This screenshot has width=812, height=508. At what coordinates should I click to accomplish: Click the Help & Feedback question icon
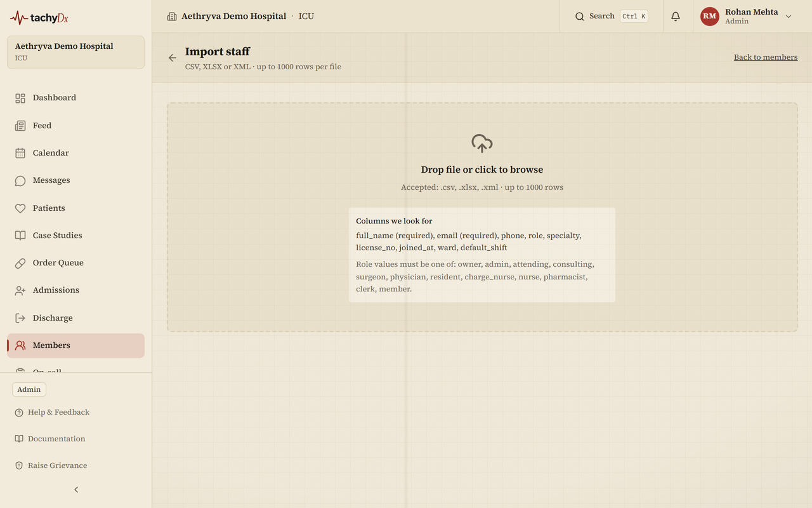pos(19,413)
